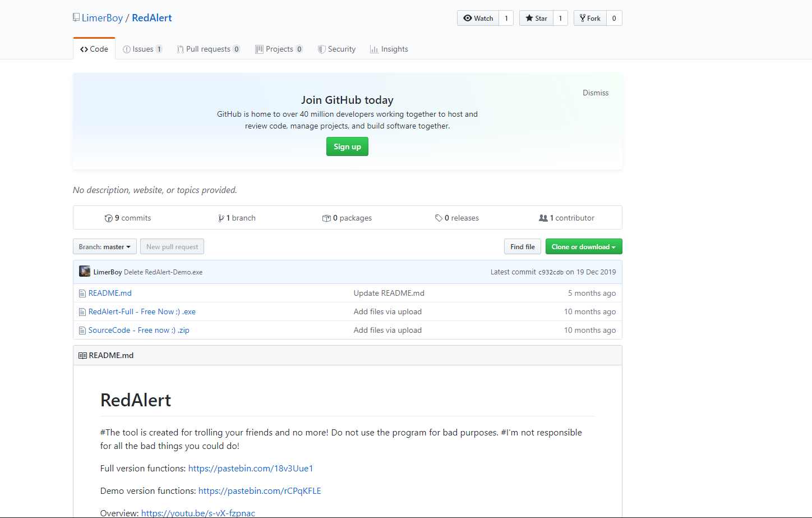This screenshot has height=518, width=812.
Task: View the 1 branch list
Action: 237,218
